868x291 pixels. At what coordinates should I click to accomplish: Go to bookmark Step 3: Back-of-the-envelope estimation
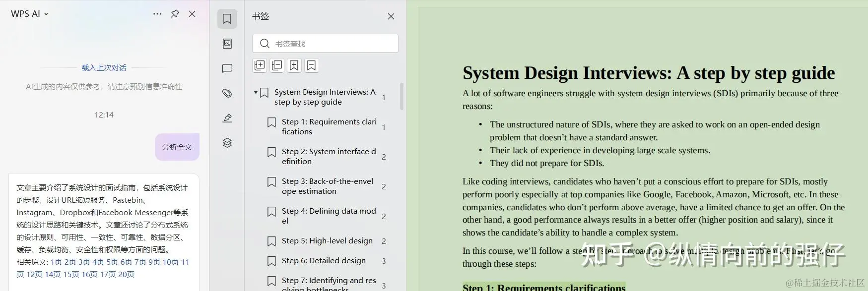[x=328, y=186]
